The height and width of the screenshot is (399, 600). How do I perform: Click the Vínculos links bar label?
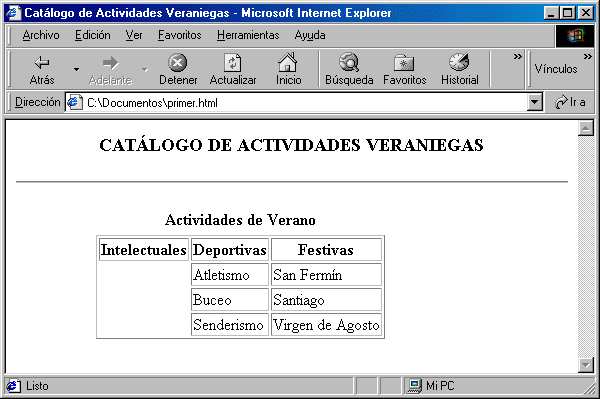pos(556,69)
